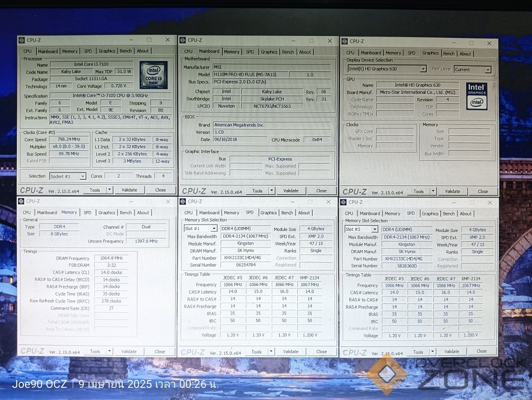Viewport: 532px width, 400px height.
Task: Click the CAS# Latency 14.0 clocks value
Action: coord(111,272)
